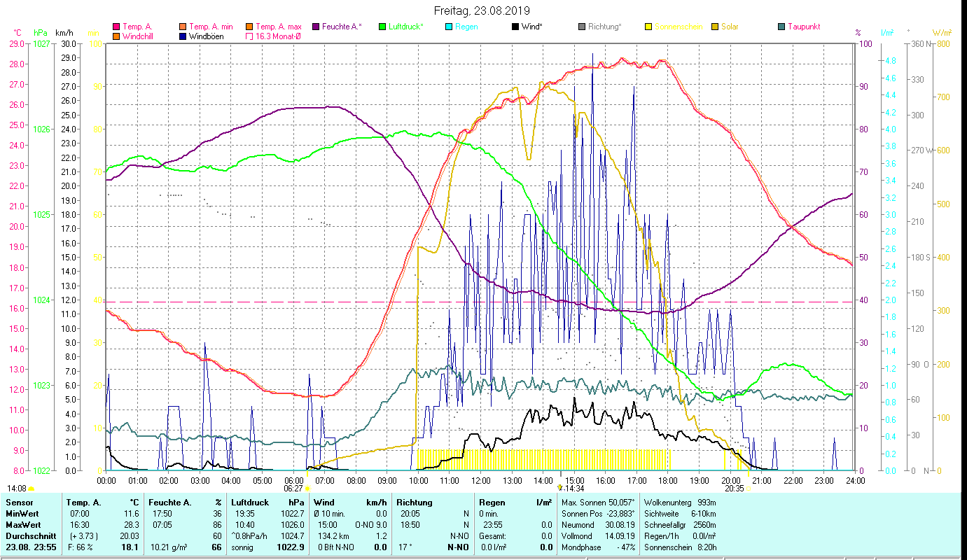Click the pink Temp. A. legend swatch

tap(116, 27)
